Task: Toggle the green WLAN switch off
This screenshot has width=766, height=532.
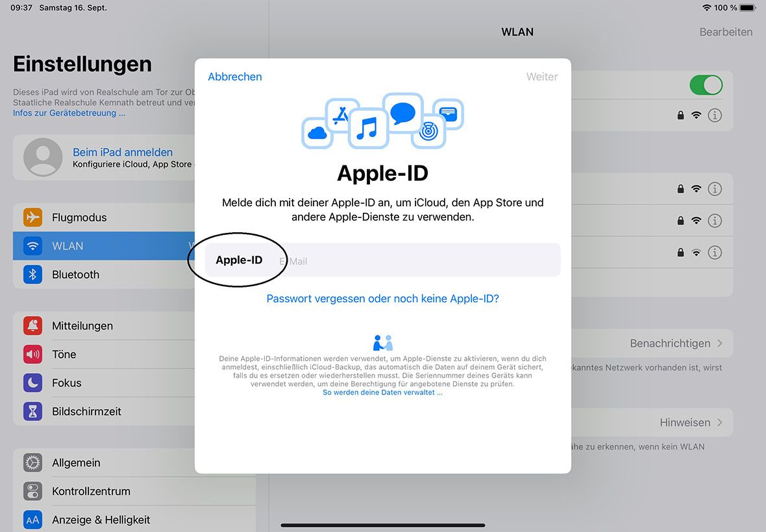Action: coord(706,85)
